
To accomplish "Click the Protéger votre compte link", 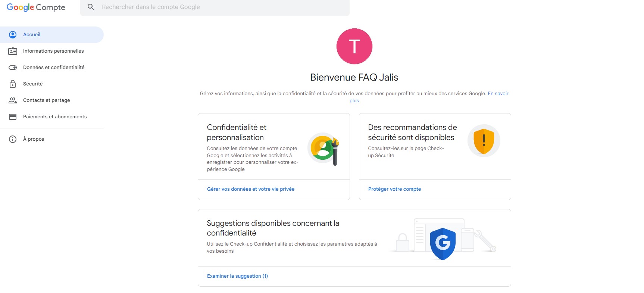I will point(394,189).
